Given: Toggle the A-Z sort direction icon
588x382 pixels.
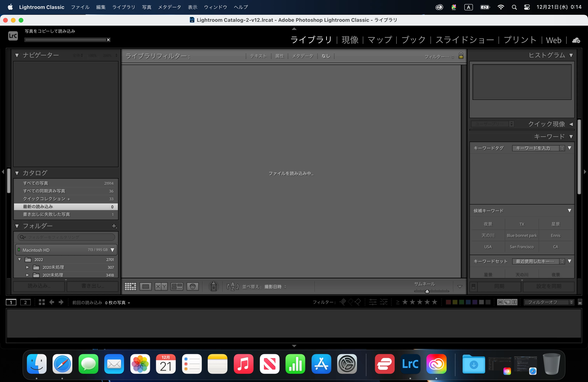Looking at the screenshot, I should (233, 287).
